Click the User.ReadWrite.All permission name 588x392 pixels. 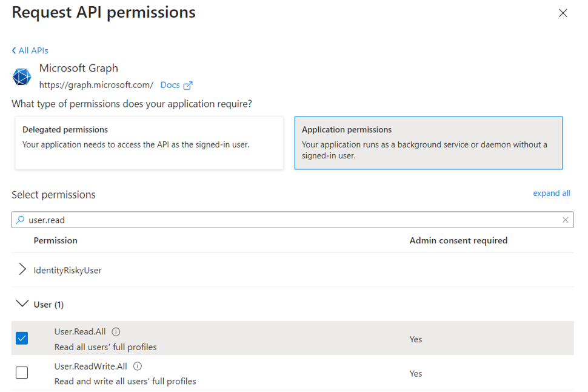pyautogui.click(x=91, y=366)
